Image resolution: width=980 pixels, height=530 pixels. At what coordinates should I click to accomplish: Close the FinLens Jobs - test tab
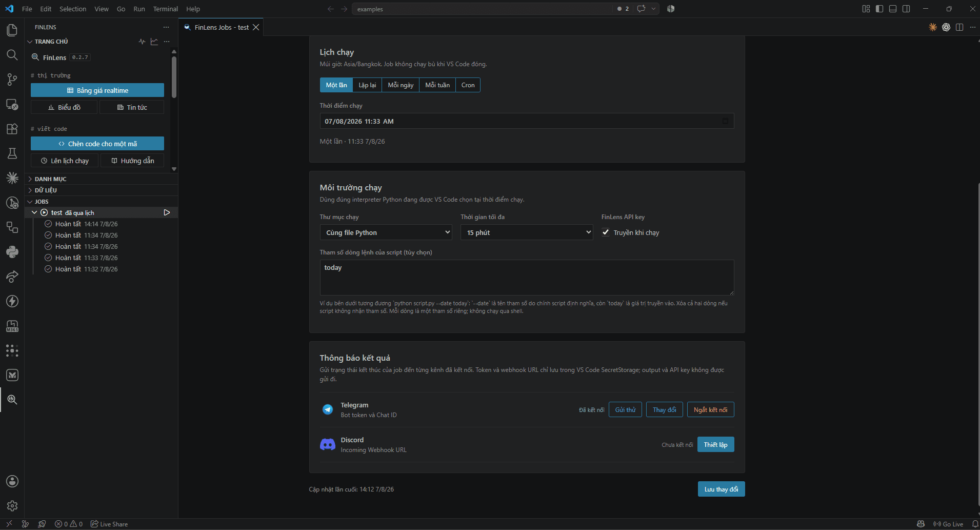256,27
